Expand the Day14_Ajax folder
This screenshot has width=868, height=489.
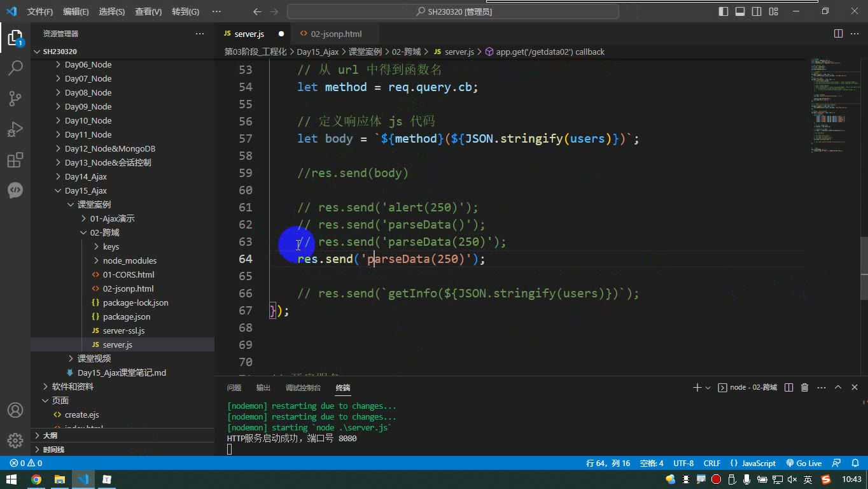point(86,176)
